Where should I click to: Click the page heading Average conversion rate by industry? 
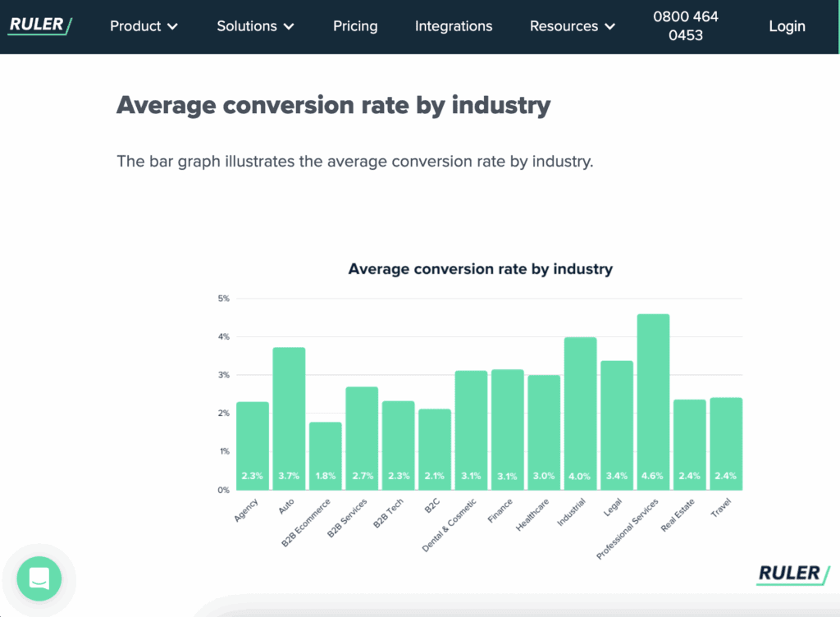(333, 105)
